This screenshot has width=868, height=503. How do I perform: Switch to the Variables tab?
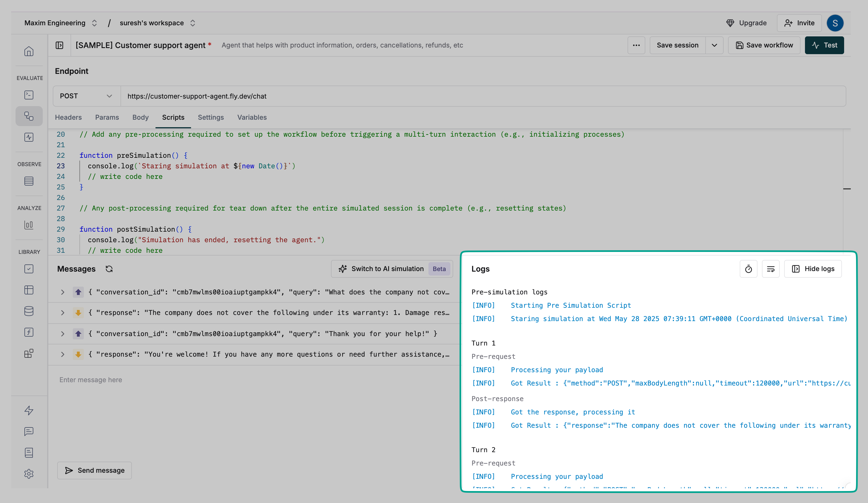coord(252,117)
